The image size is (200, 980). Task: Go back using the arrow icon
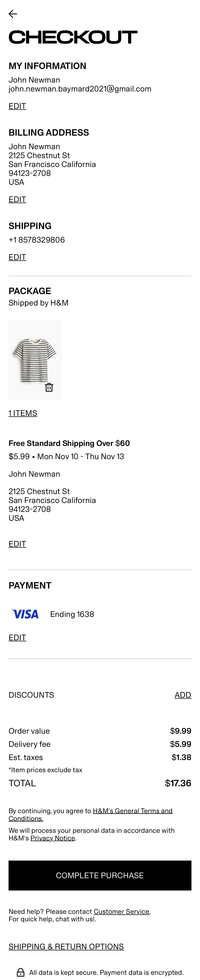[x=13, y=14]
